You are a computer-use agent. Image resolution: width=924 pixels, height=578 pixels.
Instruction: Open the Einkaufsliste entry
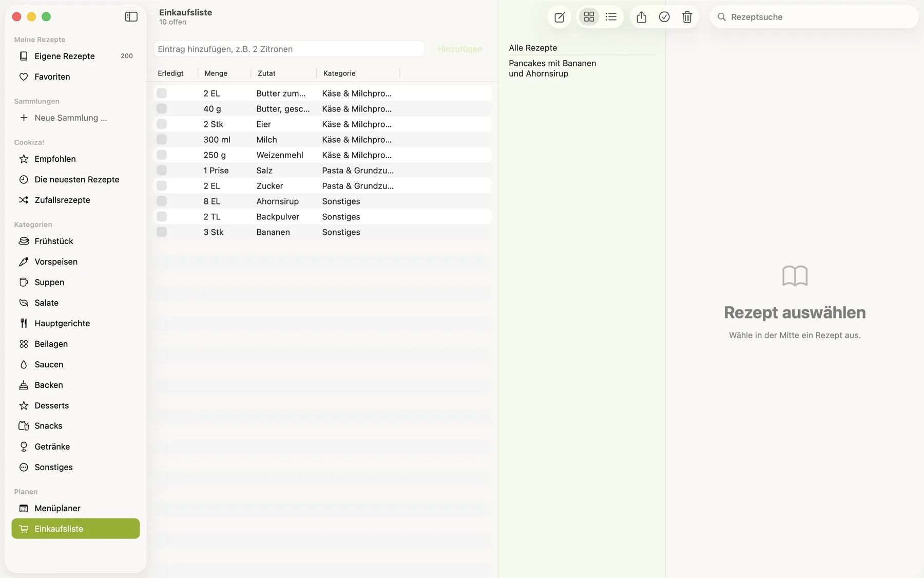click(75, 529)
